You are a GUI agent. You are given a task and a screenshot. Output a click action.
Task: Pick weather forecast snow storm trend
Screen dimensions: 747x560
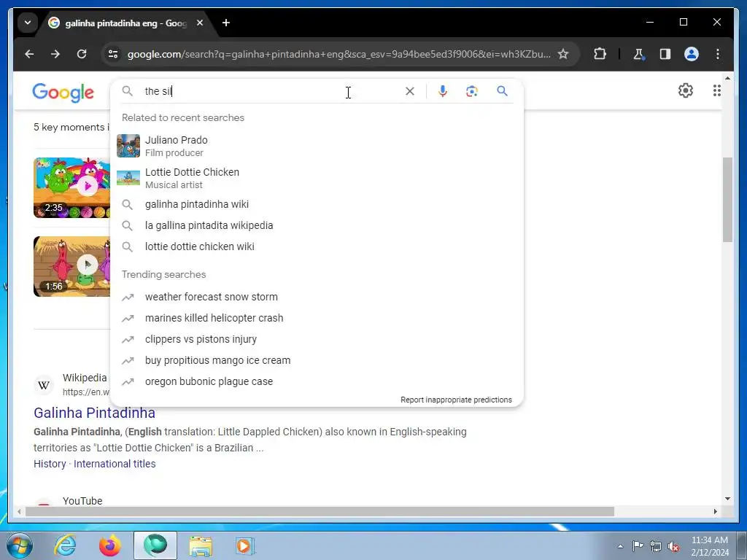click(317, 297)
